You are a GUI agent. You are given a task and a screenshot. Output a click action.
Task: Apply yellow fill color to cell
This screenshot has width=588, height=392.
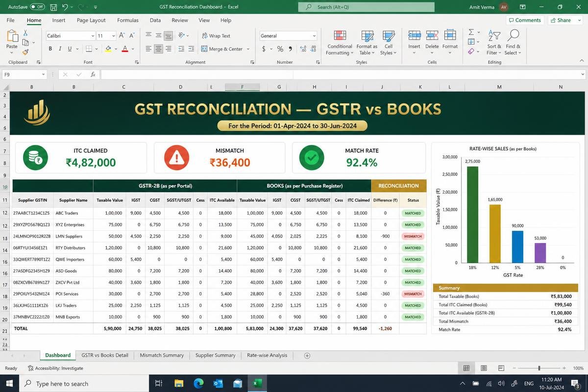108,49
